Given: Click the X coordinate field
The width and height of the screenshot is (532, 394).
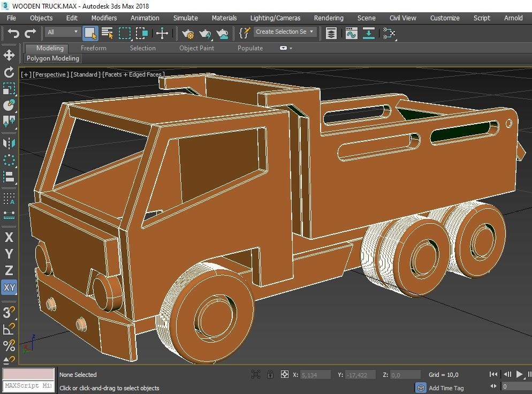Looking at the screenshot, I should click(x=315, y=375).
